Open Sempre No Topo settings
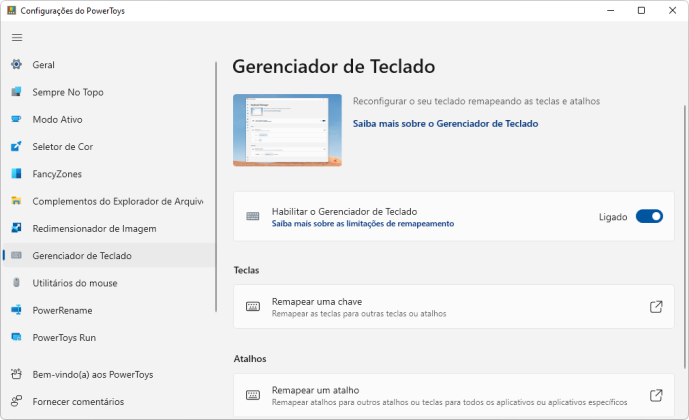Viewport: 689px width, 420px height. 109,92
